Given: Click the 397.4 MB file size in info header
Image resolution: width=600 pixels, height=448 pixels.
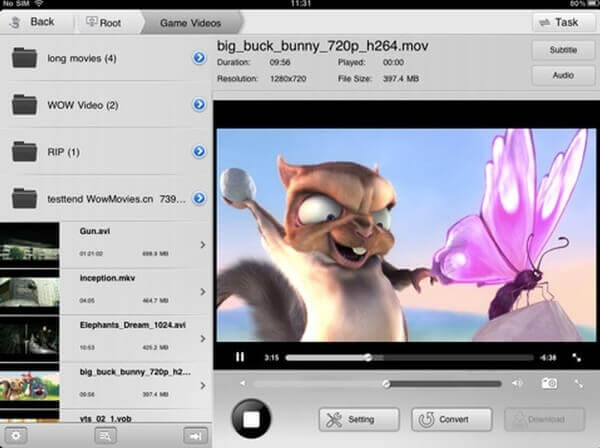Looking at the screenshot, I should (x=401, y=79).
